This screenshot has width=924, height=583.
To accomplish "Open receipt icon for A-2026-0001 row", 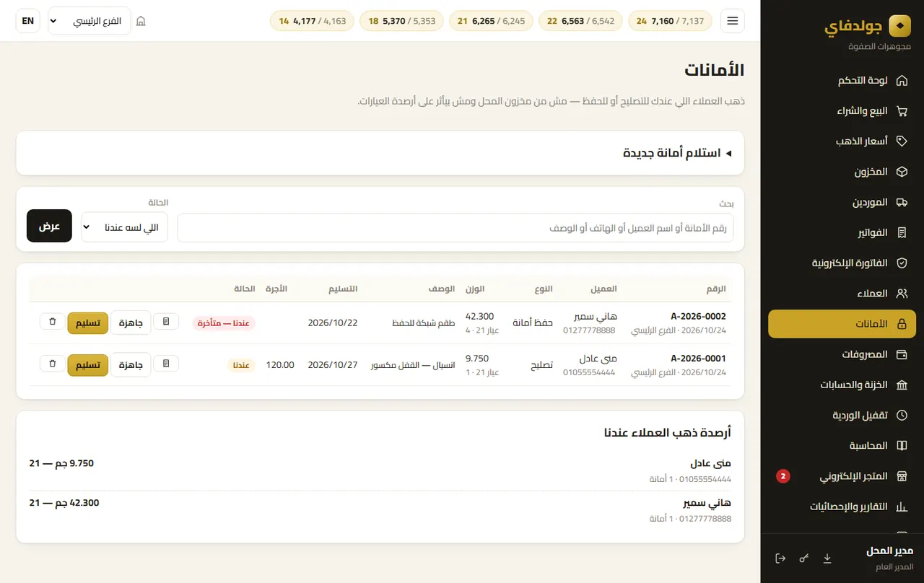I will point(166,364).
